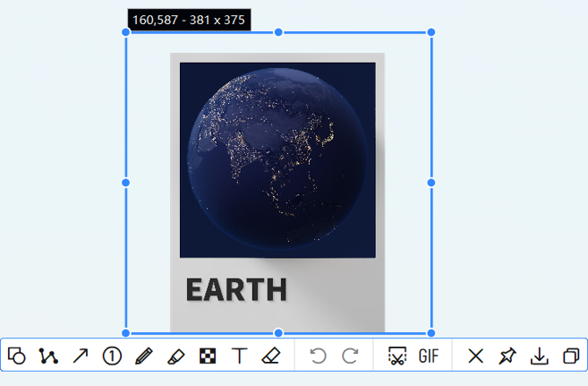Undo the last annotation
This screenshot has height=386, width=588.
[318, 356]
